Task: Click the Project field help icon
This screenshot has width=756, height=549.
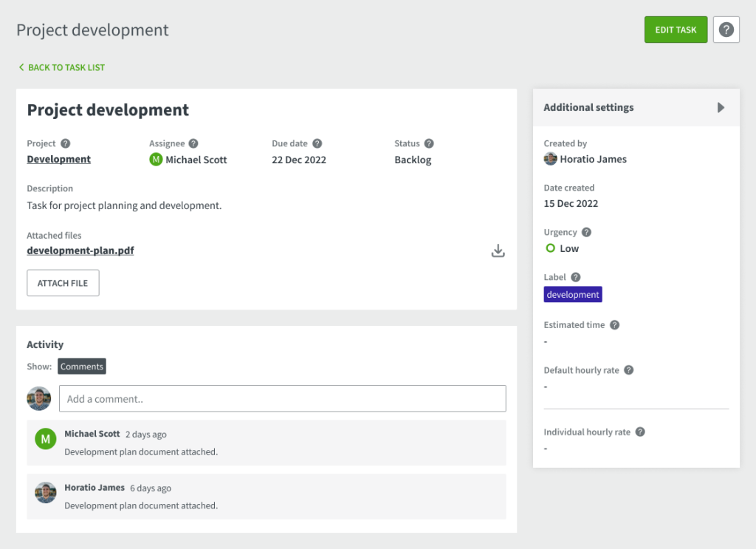Action: pyautogui.click(x=66, y=143)
